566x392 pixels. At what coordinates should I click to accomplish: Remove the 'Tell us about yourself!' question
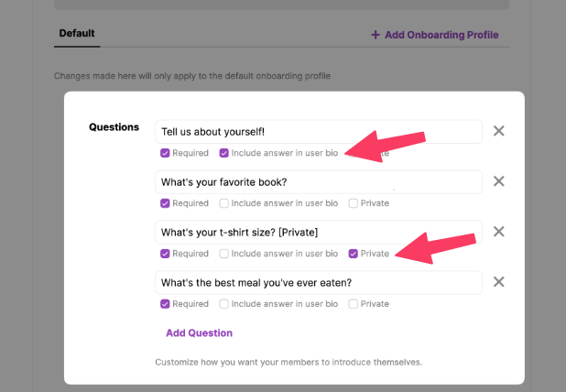pyautogui.click(x=498, y=131)
